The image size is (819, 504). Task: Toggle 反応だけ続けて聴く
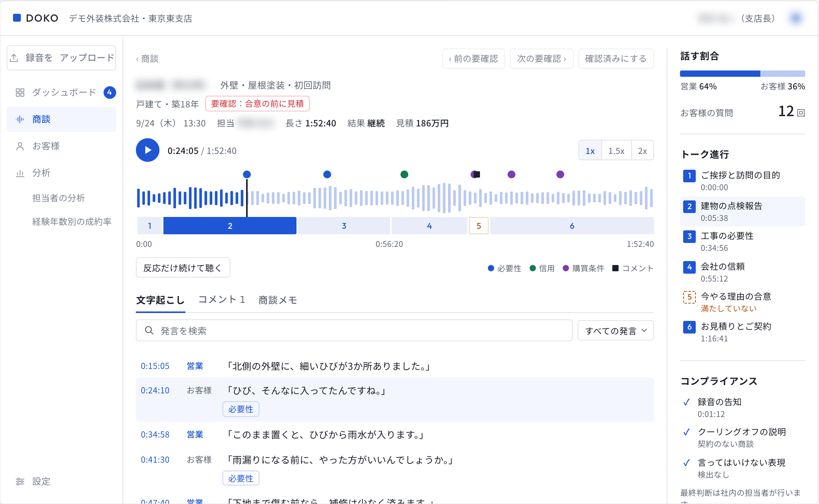coord(183,268)
